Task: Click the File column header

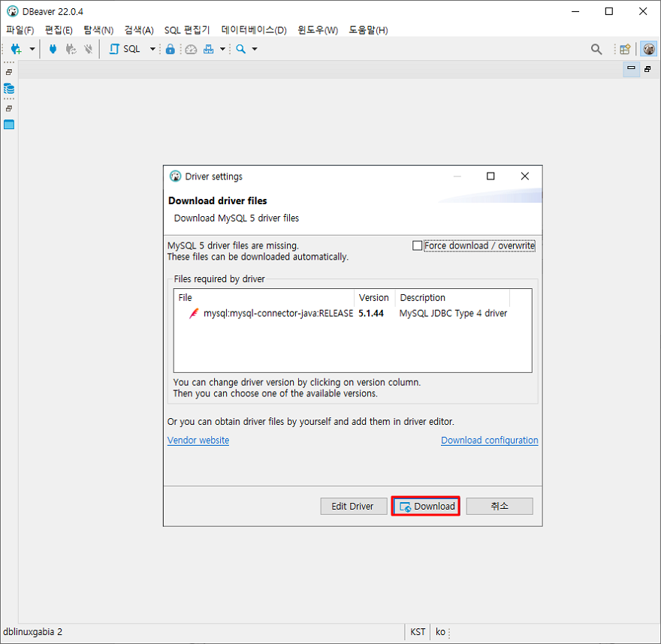Action: [x=264, y=298]
